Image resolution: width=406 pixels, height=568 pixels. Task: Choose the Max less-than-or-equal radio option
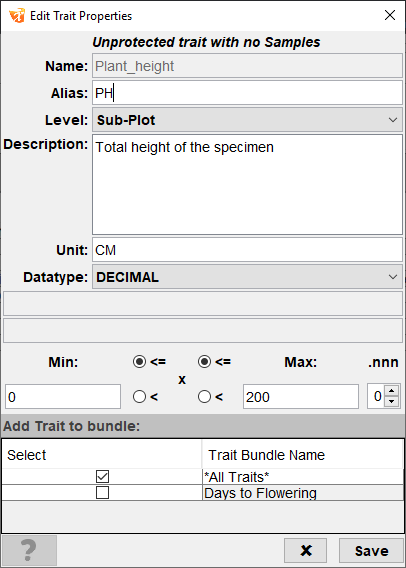click(204, 362)
